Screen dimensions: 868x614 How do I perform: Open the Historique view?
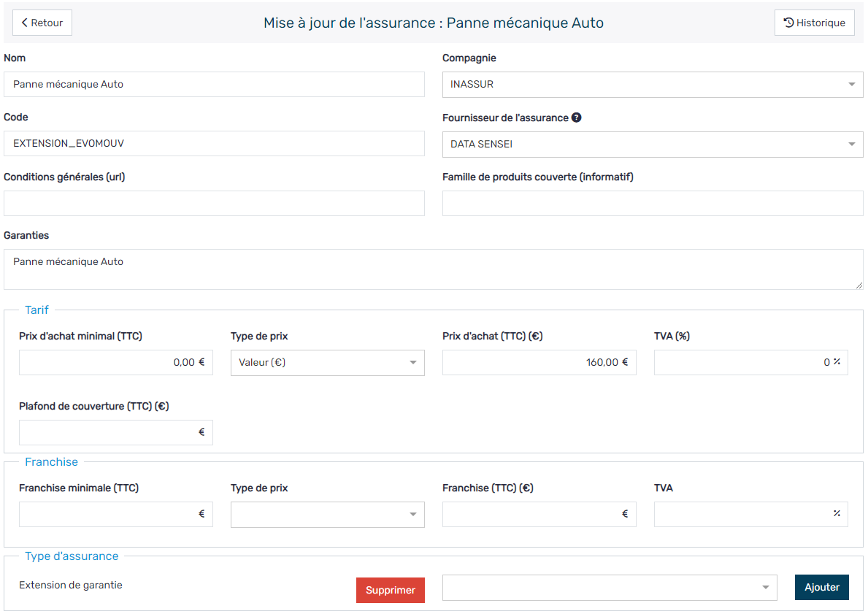pyautogui.click(x=814, y=23)
